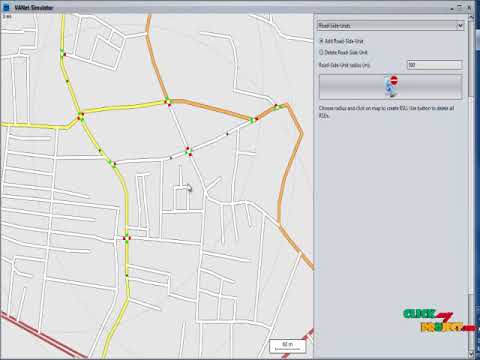
Task: Open the Road-Side-Units edit mode dropdown
Action: pos(390,26)
